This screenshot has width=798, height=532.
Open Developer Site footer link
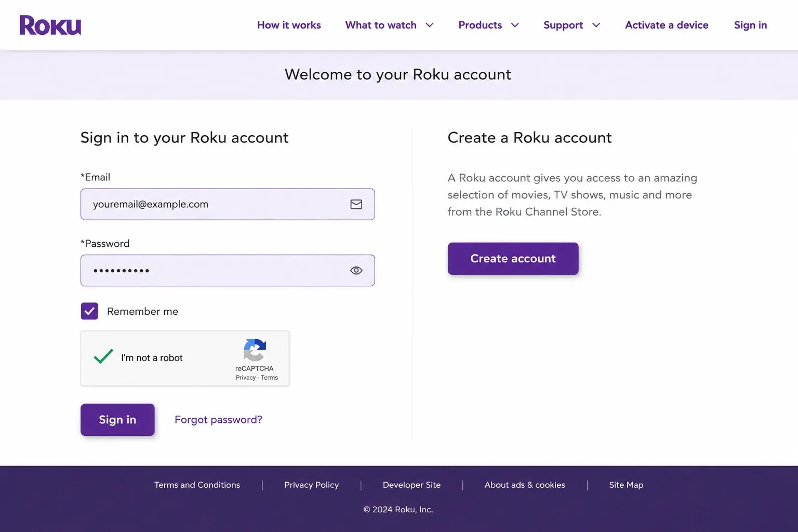[411, 485]
